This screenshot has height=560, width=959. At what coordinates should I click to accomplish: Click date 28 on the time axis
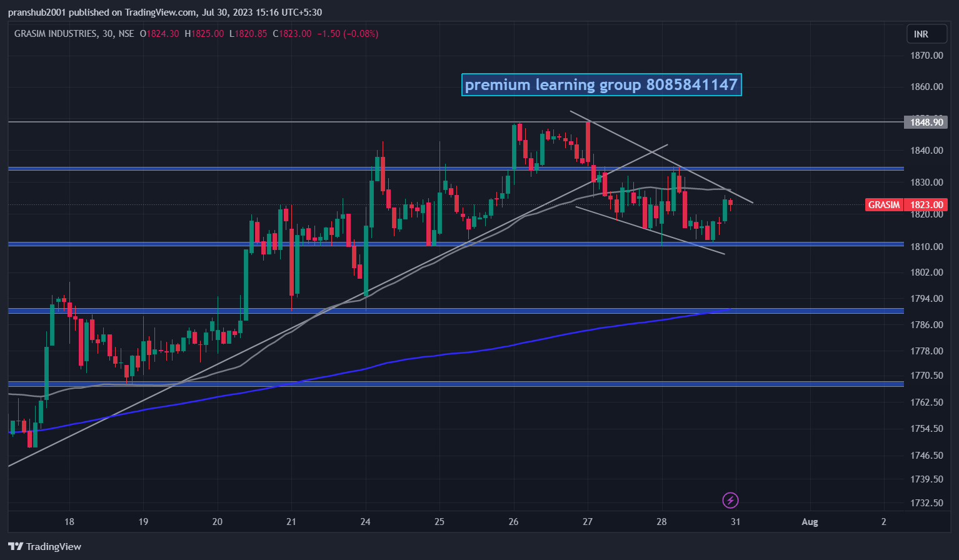pyautogui.click(x=661, y=521)
